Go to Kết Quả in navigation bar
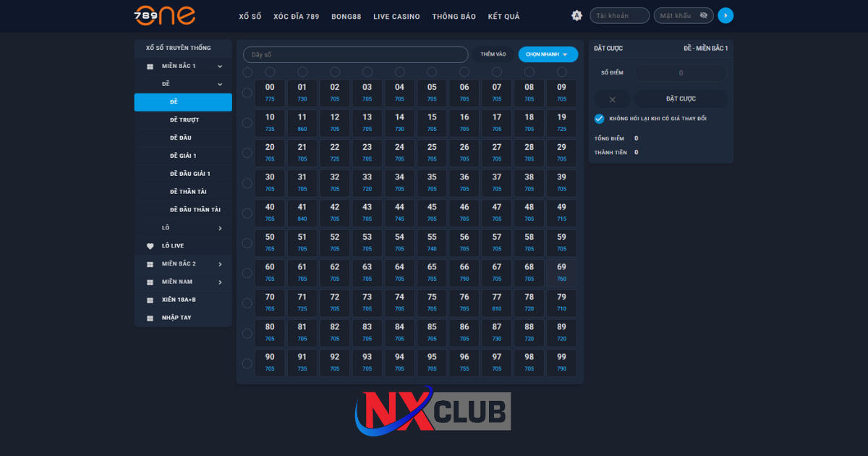Screen dimensions: 868x456 (x=503, y=17)
